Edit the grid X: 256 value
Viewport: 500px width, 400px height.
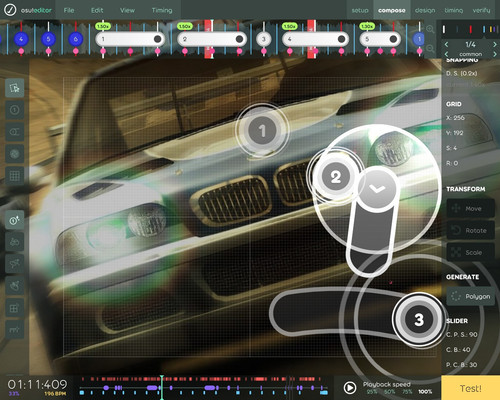click(x=455, y=118)
